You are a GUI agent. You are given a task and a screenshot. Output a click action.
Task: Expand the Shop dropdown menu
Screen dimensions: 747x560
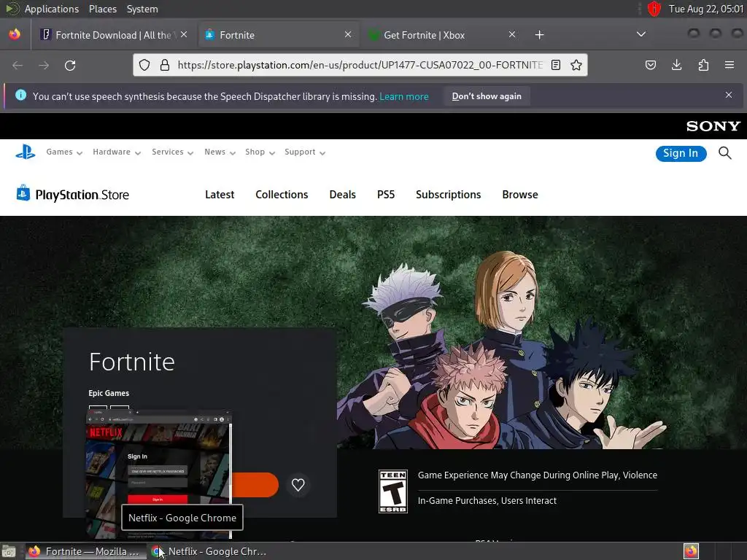(260, 152)
